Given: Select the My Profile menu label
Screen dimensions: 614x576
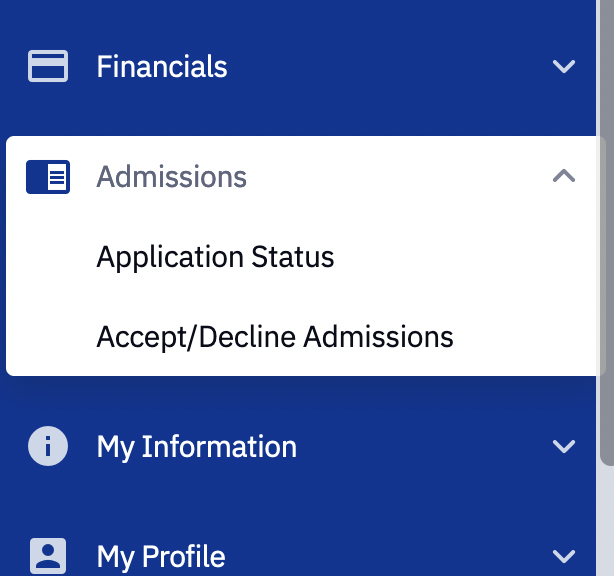Looking at the screenshot, I should (161, 555).
